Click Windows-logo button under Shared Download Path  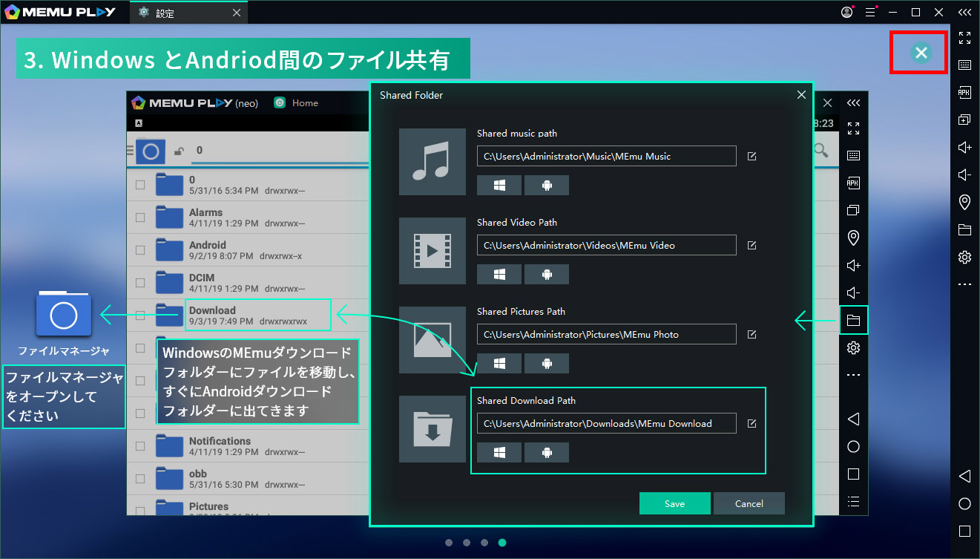click(x=499, y=453)
